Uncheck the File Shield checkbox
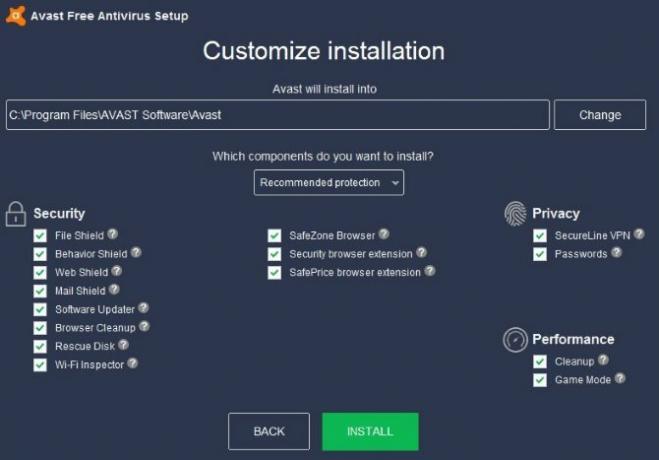Image resolution: width=659 pixels, height=460 pixels. tap(40, 236)
